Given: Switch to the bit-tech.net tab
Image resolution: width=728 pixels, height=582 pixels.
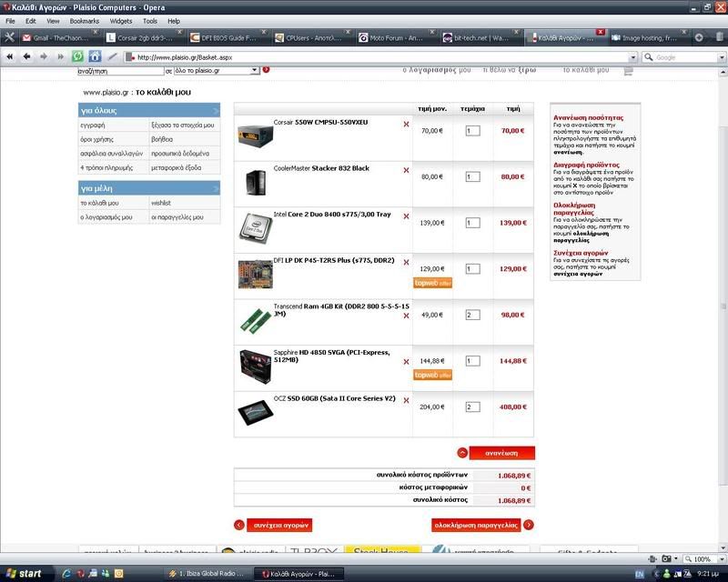Looking at the screenshot, I should [480, 37].
